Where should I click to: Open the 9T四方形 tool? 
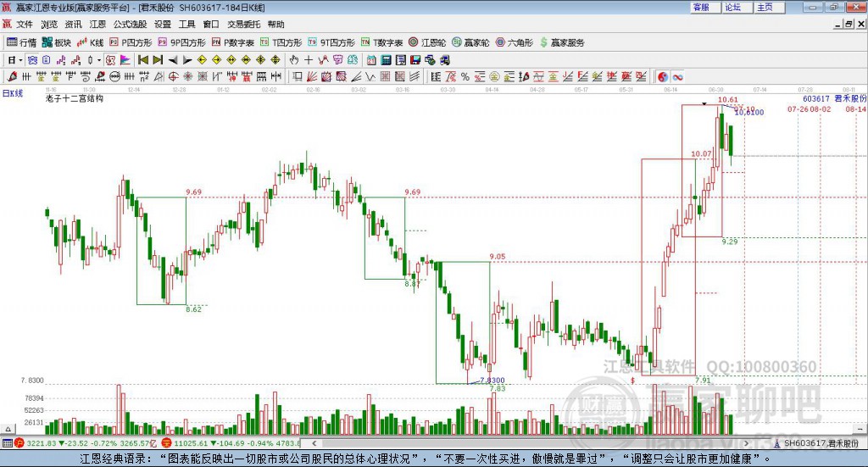331,42
